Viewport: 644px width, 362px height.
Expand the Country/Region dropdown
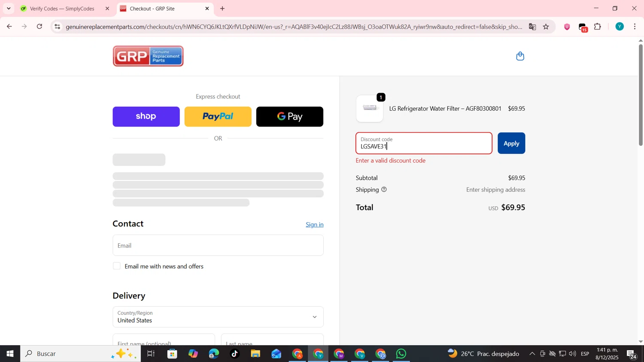(x=218, y=317)
